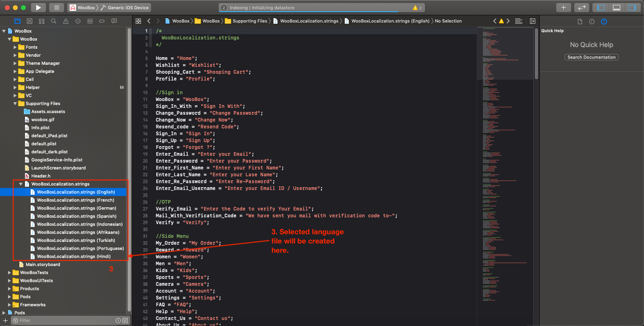
Task: Click the warning count in activity bar
Action: (x=418, y=8)
